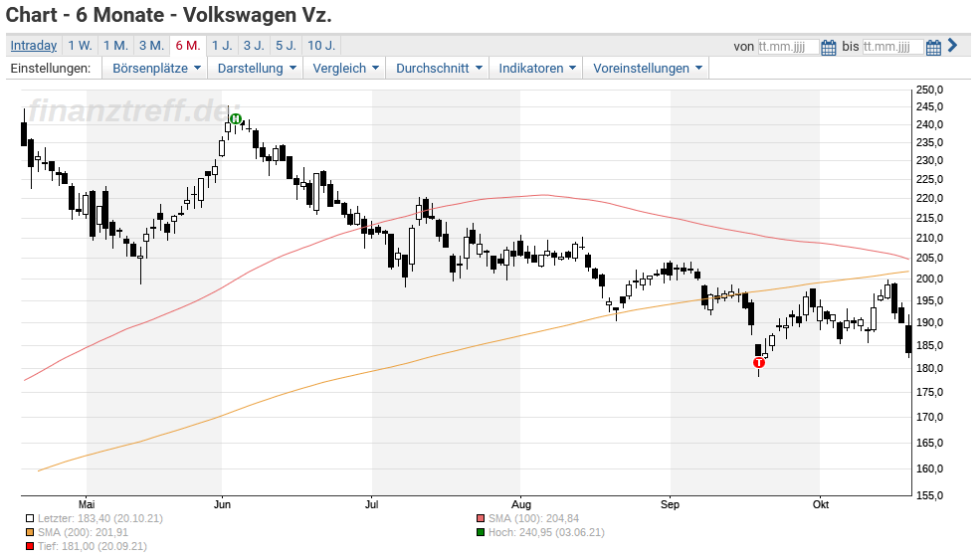Screen dimensions: 980x560
Task: Click the 'Aug' x-axis label
Action: [521, 504]
